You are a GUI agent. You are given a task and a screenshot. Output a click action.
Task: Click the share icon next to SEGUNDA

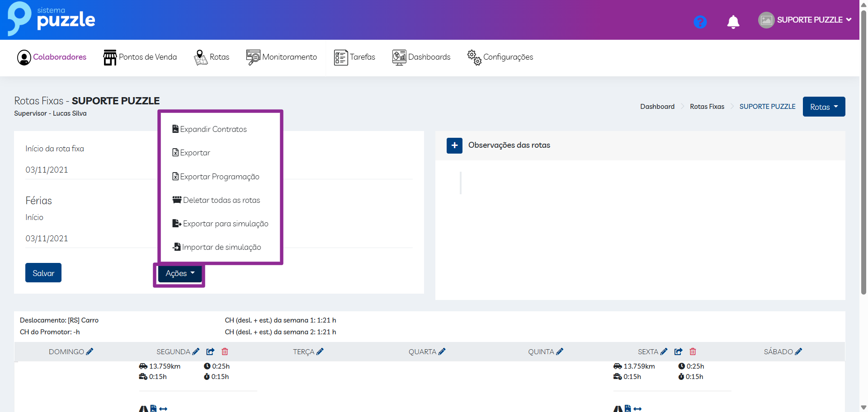[210, 351]
